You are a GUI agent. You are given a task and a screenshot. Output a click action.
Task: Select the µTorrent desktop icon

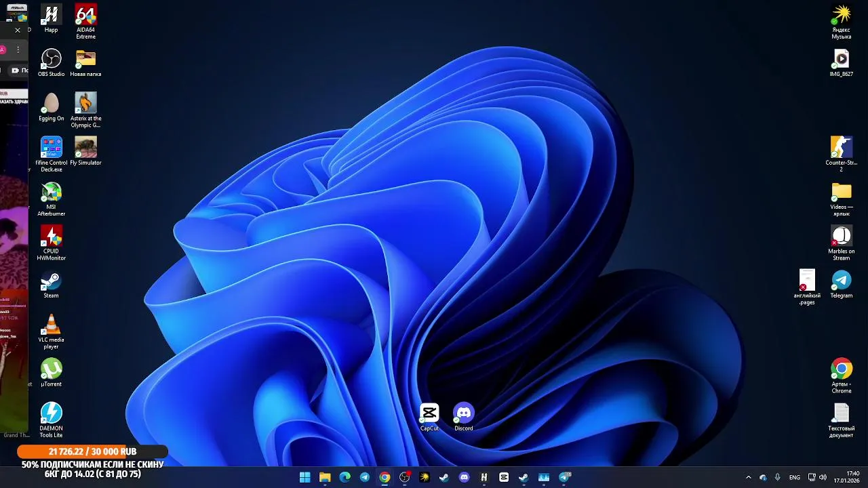point(52,373)
